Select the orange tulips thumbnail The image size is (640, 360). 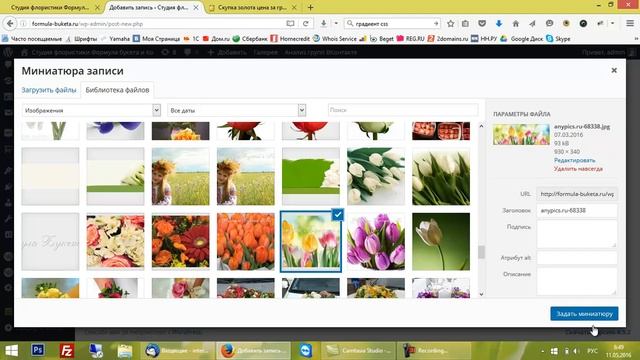(246, 242)
